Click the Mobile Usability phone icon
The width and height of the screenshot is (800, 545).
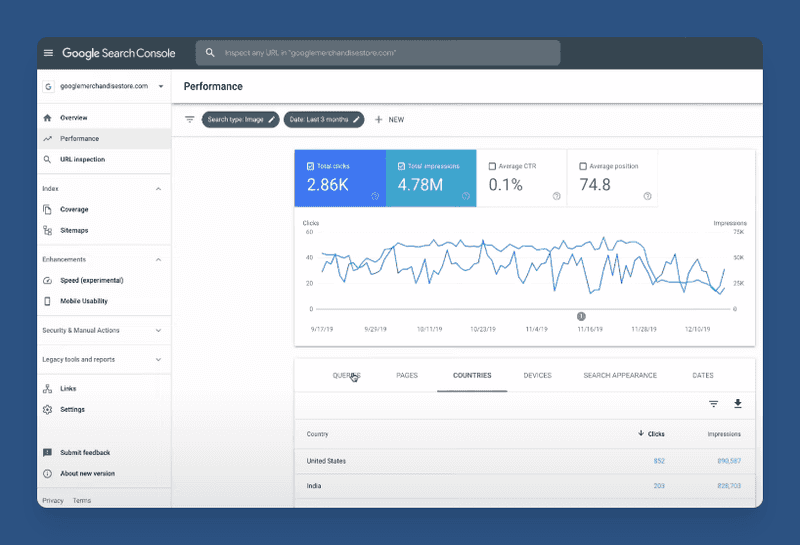tap(47, 302)
